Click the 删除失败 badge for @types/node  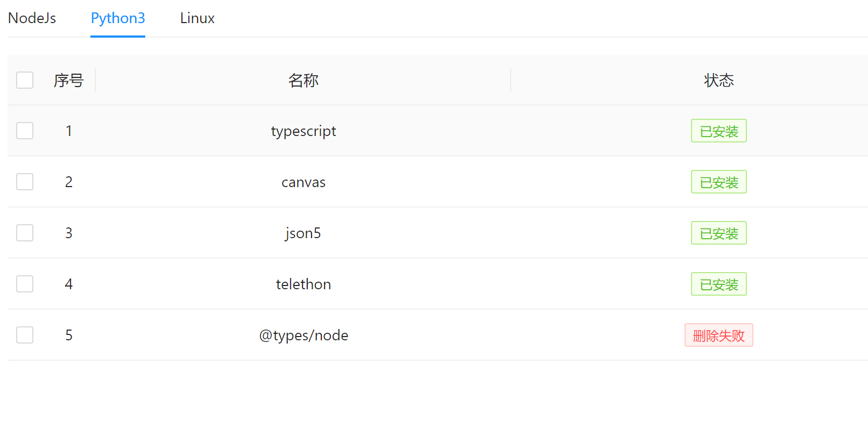718,334
